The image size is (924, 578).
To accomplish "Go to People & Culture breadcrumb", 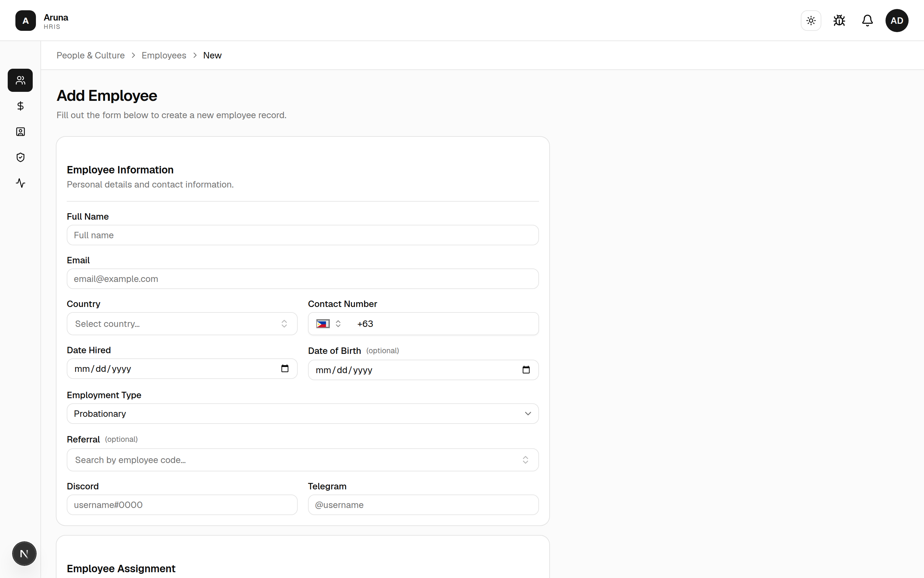I will pyautogui.click(x=90, y=56).
